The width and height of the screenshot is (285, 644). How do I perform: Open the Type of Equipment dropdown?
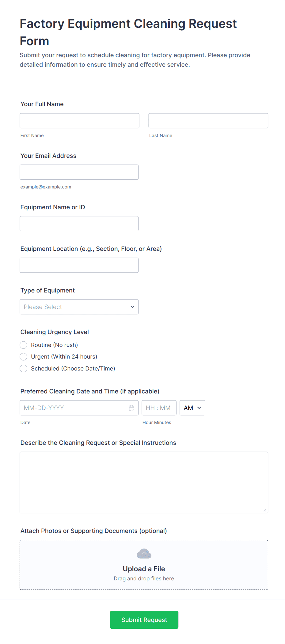point(79,307)
